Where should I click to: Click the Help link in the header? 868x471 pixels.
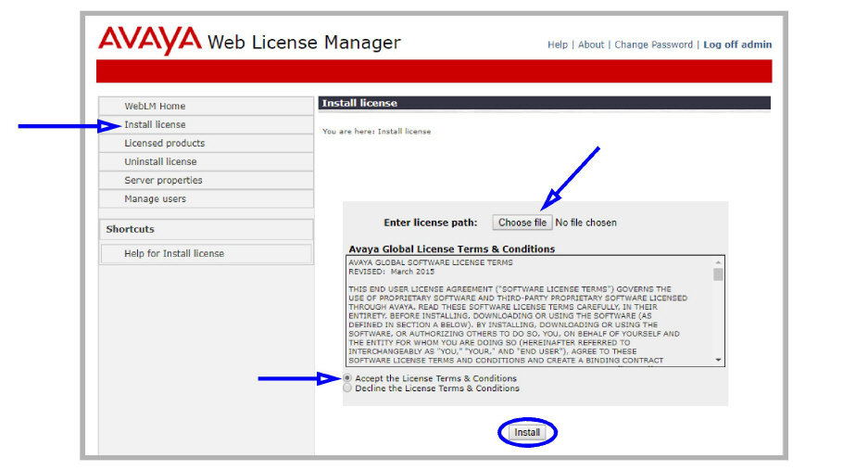[x=558, y=45]
